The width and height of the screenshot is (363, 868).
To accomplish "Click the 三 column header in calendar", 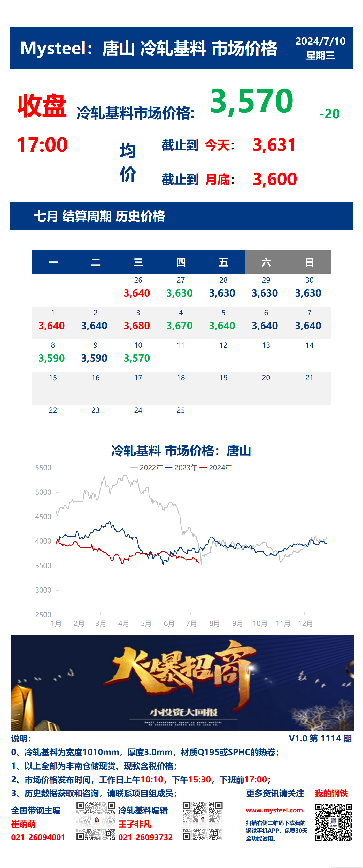I will pos(138,262).
